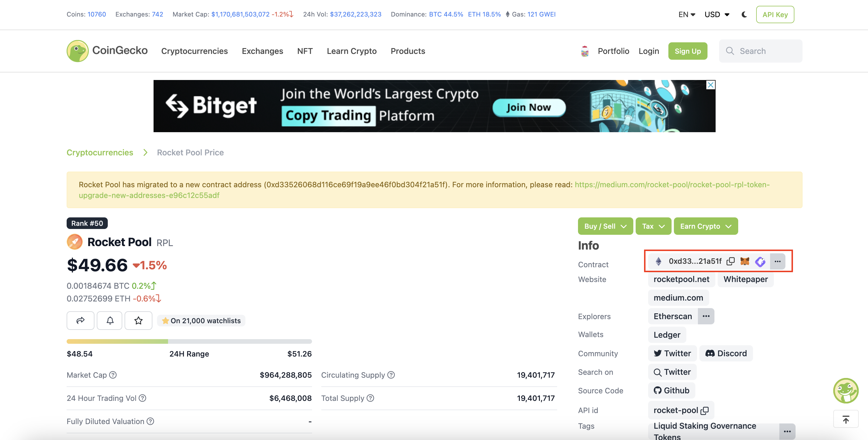Open the Whitepaper link

(x=745, y=279)
